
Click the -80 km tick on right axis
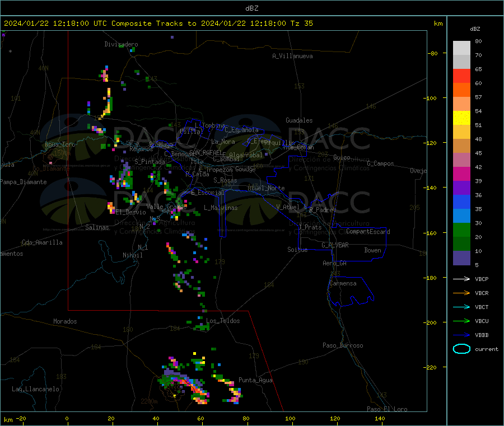[433, 53]
